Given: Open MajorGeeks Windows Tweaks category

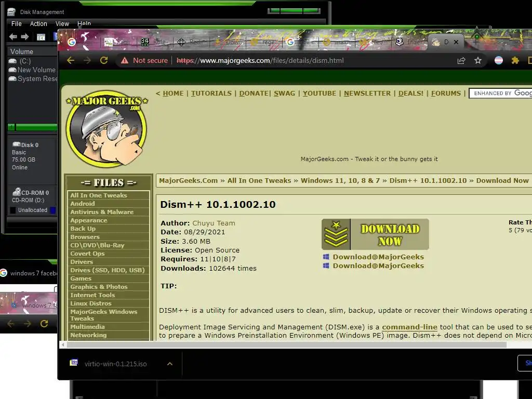Looking at the screenshot, I should (104, 315).
